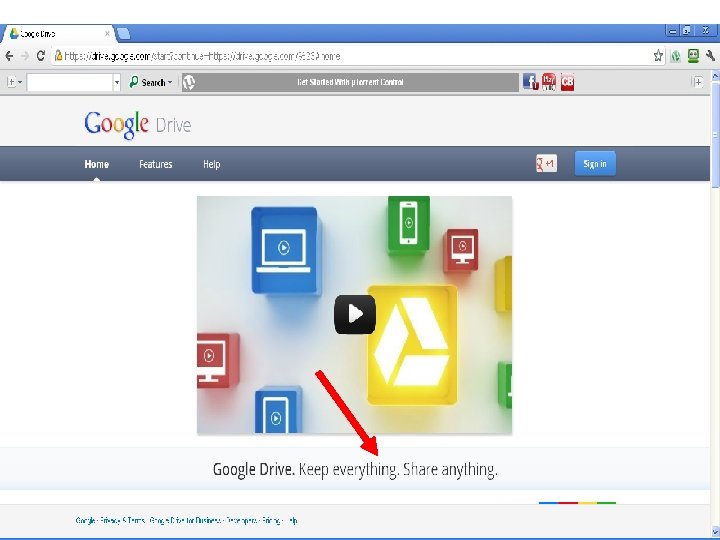Open the Help navigation item
Screen dimensions: 720x540
coord(212,164)
